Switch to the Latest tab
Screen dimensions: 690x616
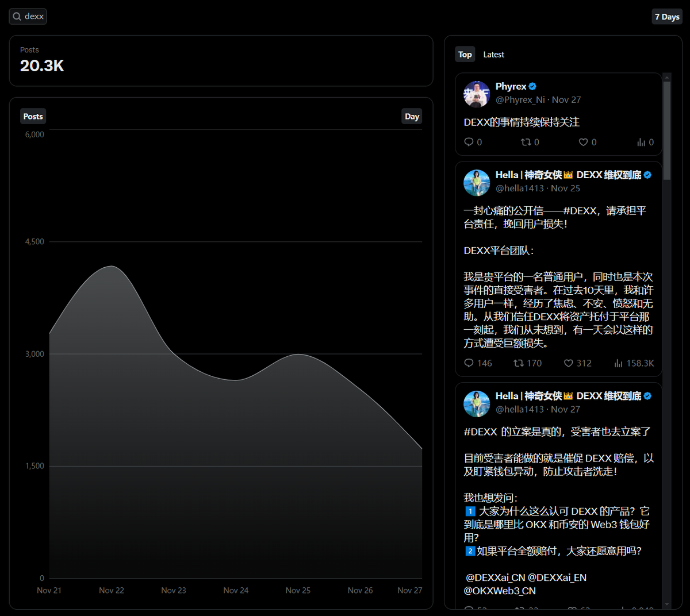coord(493,55)
